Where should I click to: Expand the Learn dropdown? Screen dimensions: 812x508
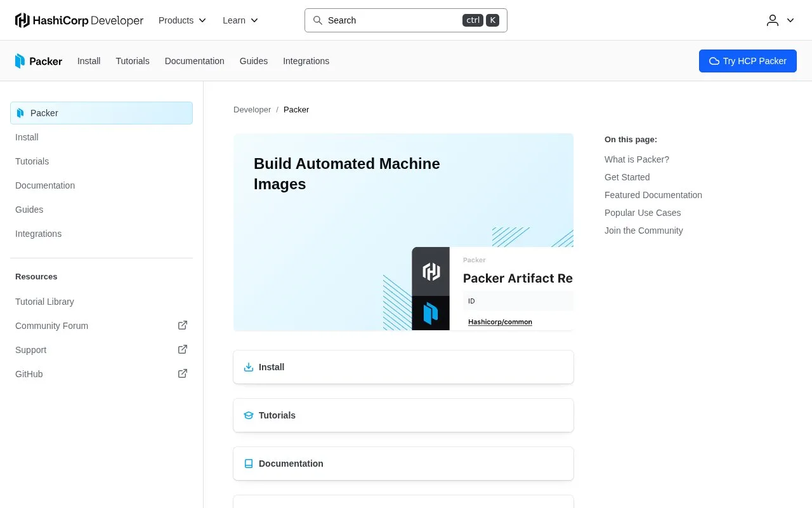pos(240,20)
